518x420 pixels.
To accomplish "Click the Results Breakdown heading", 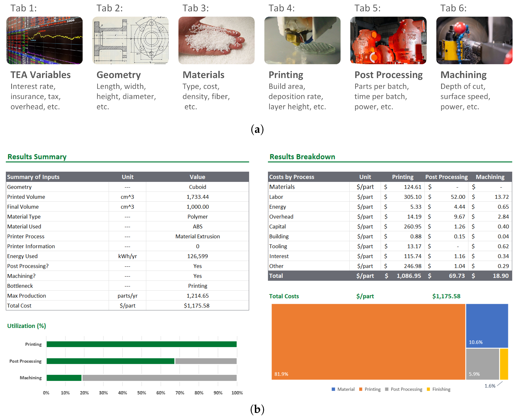I will click(x=302, y=157).
